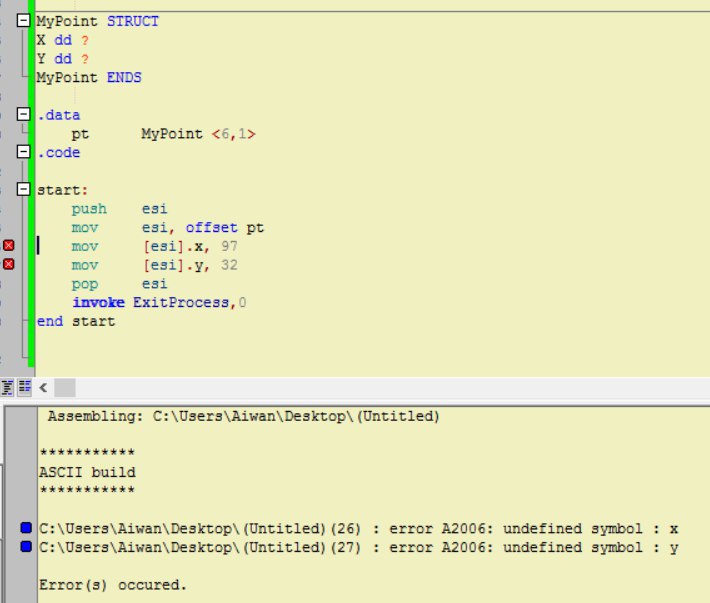This screenshot has height=603, width=710.
Task: Click 'mov esi, offset pt' line
Action: [168, 227]
